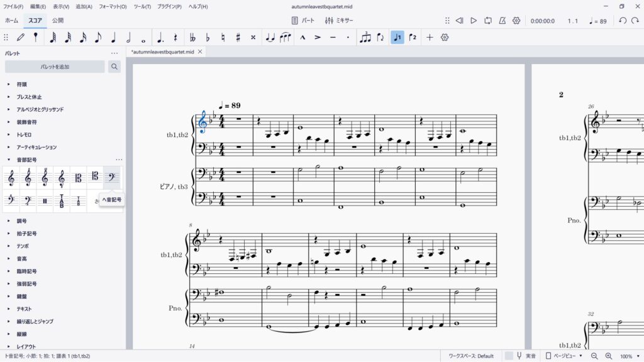Screen dimensions: 644x362
Task: Toggle the sharp accidental
Action: point(238,38)
